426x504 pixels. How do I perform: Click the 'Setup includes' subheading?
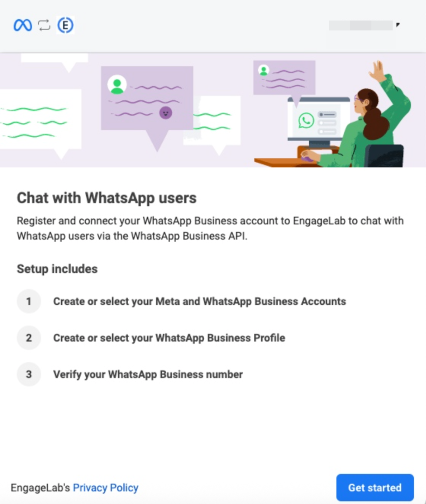tap(57, 269)
